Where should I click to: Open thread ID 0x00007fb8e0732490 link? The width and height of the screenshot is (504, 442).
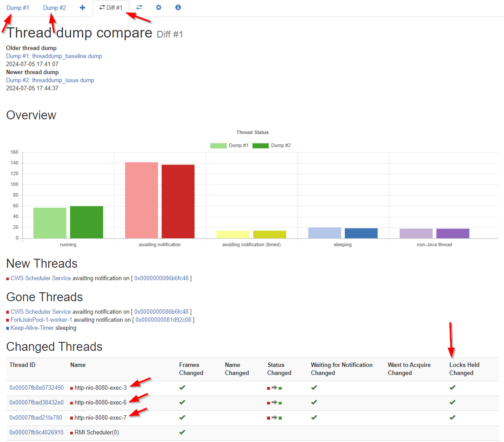click(x=36, y=388)
